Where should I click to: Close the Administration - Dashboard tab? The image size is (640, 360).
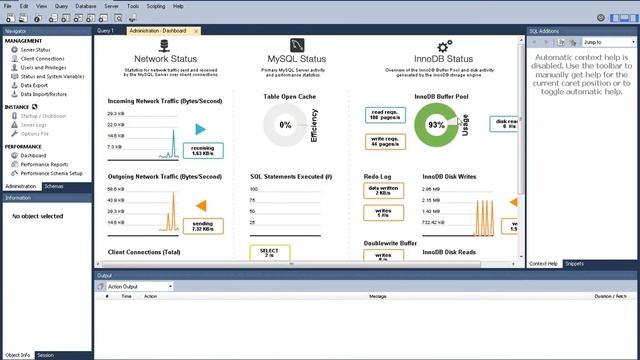[x=196, y=31]
